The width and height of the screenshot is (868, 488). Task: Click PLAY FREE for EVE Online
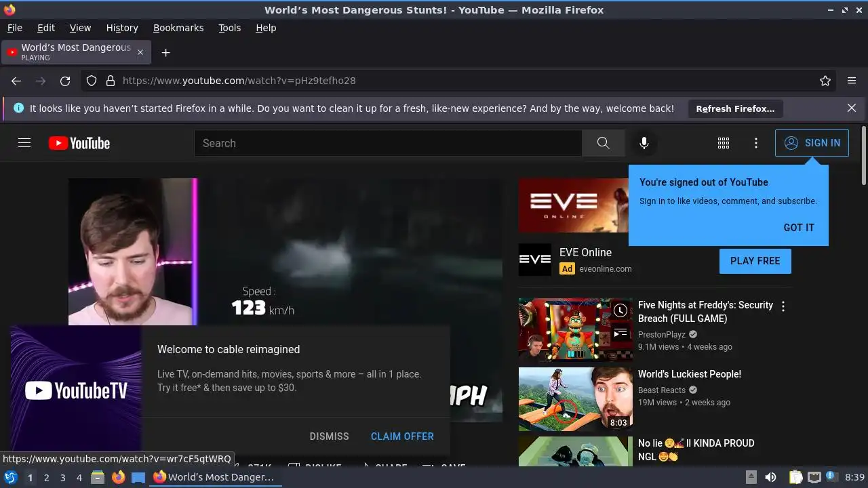755,261
